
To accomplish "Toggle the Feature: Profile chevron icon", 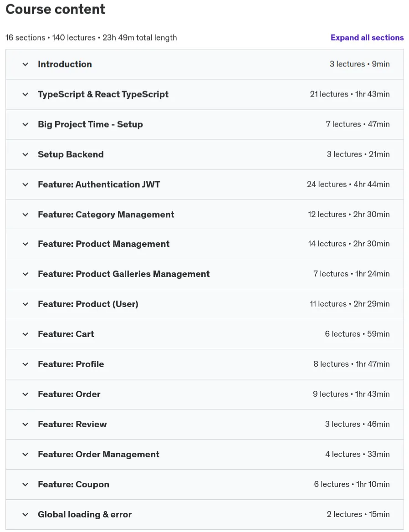I will coord(26,364).
